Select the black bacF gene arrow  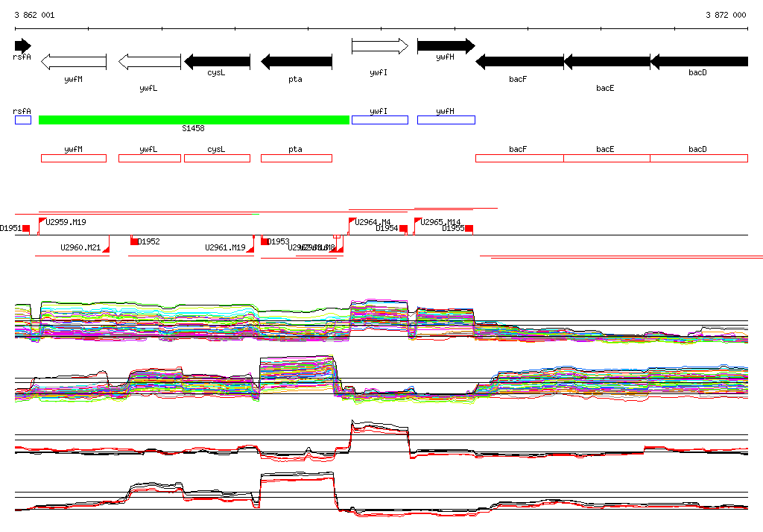pyautogui.click(x=519, y=62)
